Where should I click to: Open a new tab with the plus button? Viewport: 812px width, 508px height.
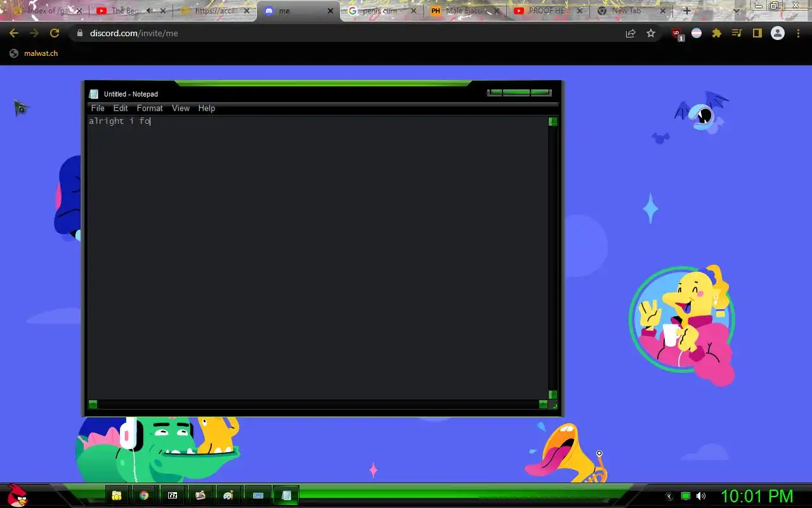[x=686, y=11]
